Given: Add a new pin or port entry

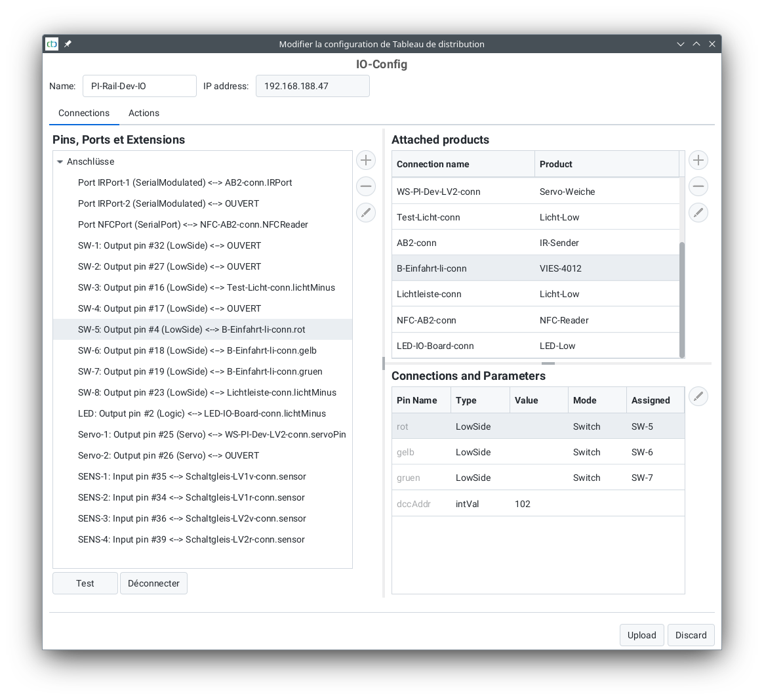Looking at the screenshot, I should [x=366, y=160].
